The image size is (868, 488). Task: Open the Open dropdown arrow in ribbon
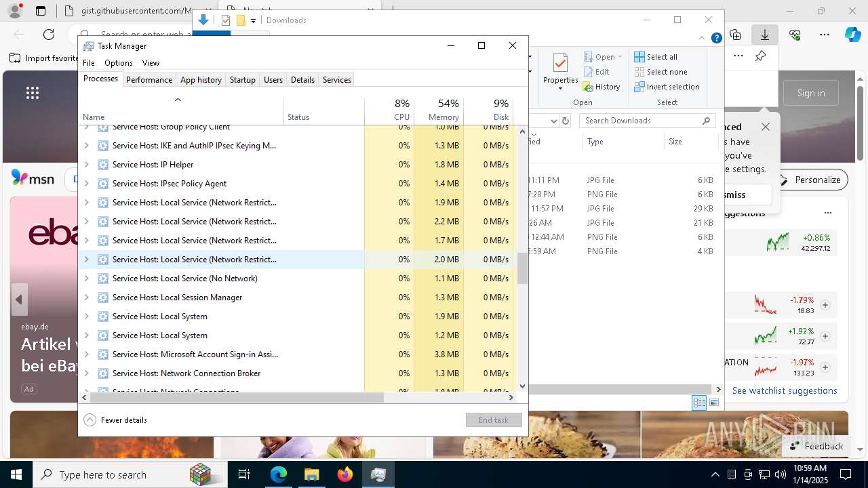click(620, 57)
